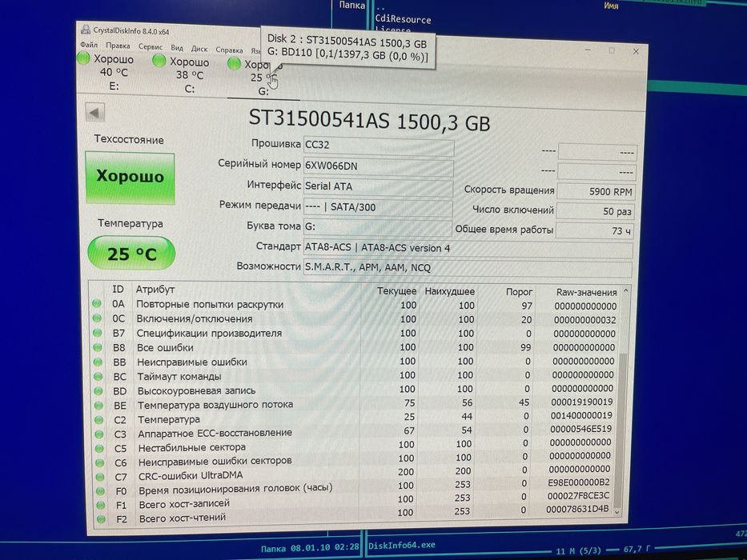
Task: Select row Всего хост-записей
Action: point(355,501)
